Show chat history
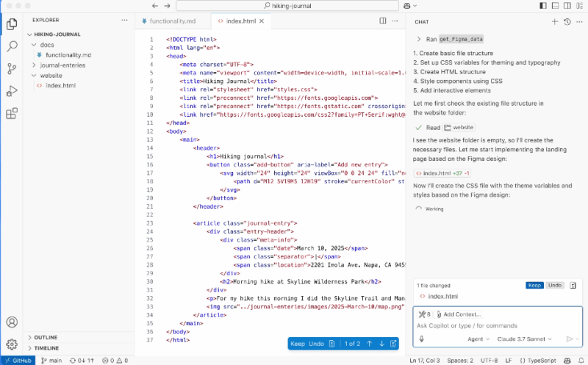This screenshot has width=588, height=365. pyautogui.click(x=567, y=22)
